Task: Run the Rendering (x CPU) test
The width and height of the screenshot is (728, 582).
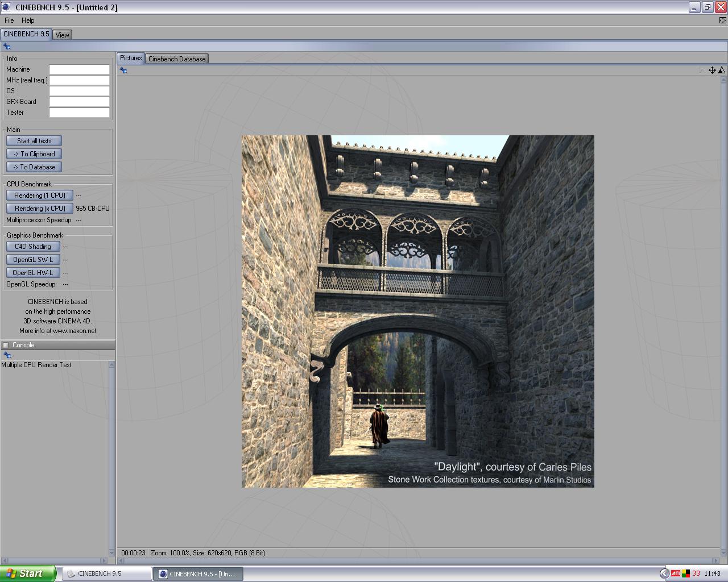Action: 40,209
